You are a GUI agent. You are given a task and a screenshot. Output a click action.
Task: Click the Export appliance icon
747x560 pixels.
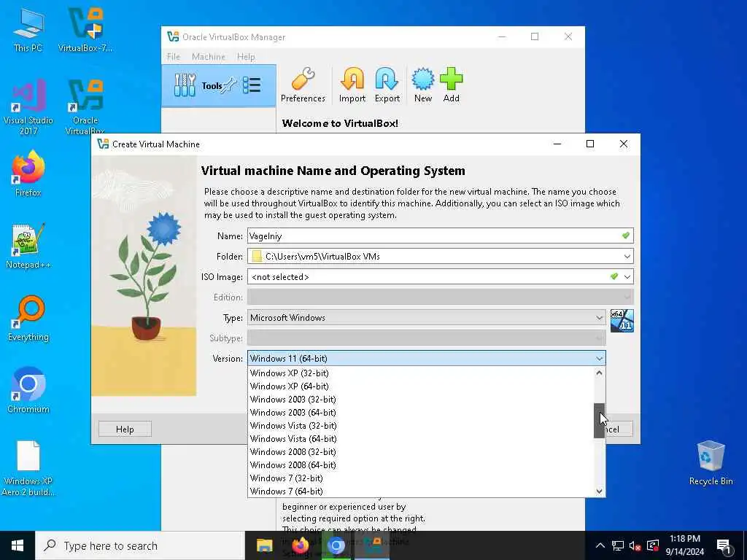tap(387, 85)
